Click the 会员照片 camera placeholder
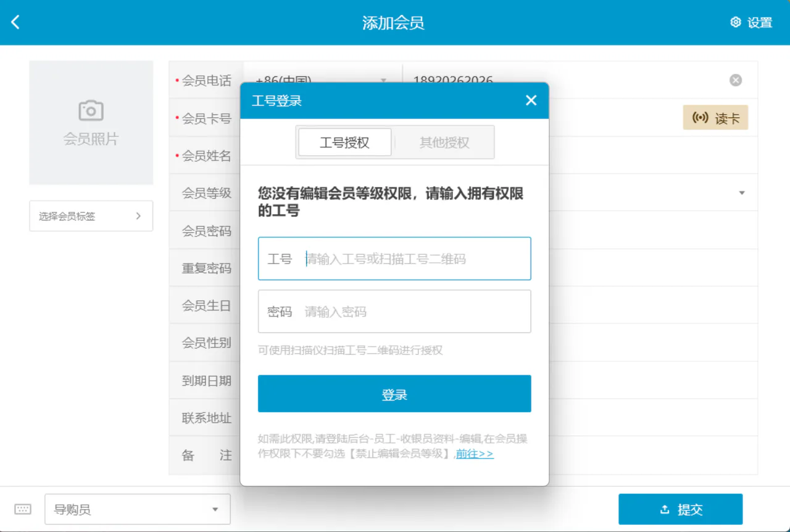790x532 pixels. point(91,122)
